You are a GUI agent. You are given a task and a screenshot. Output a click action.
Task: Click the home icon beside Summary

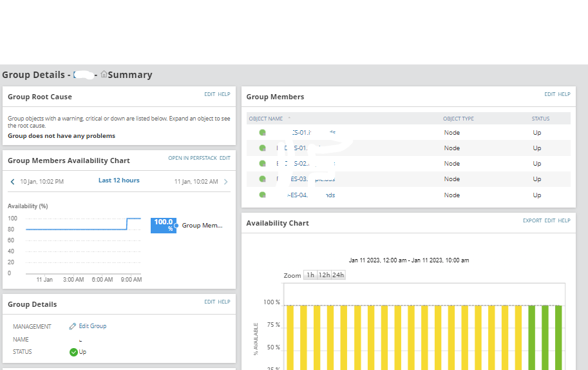pos(104,74)
